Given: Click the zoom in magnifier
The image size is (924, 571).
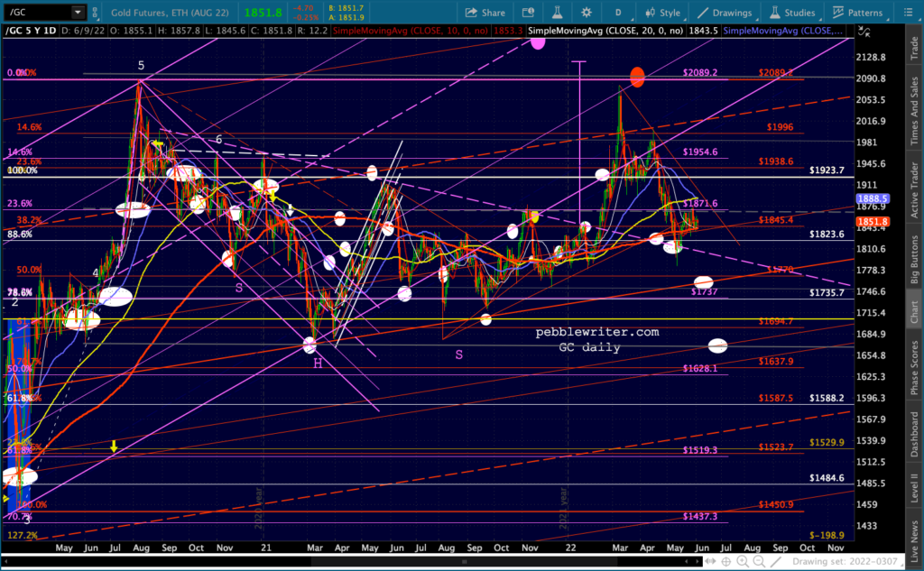Looking at the screenshot, I should [x=743, y=562].
